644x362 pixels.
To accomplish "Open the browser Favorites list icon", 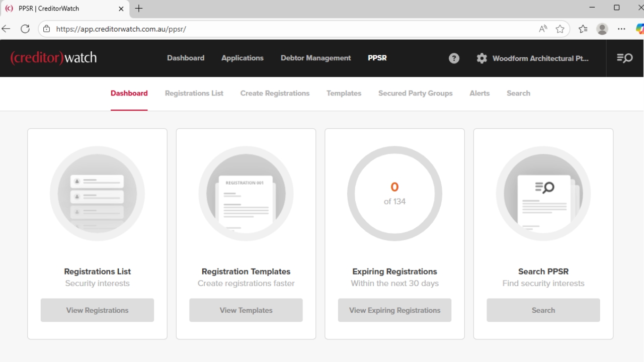I will click(583, 29).
